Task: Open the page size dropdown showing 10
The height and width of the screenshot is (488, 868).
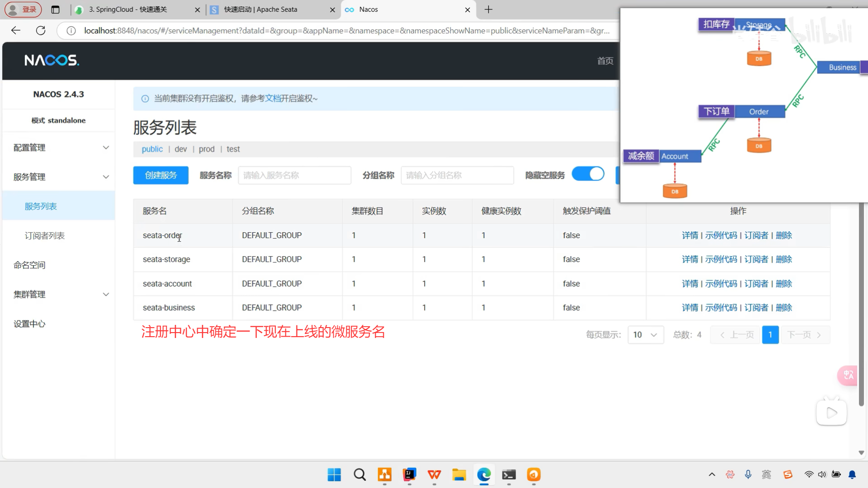Action: coord(645,335)
